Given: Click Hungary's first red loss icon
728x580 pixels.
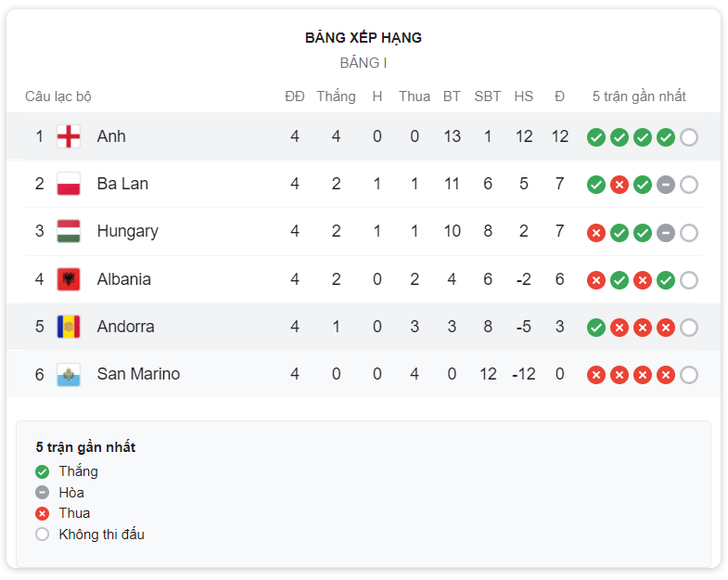Looking at the screenshot, I should point(596,233).
